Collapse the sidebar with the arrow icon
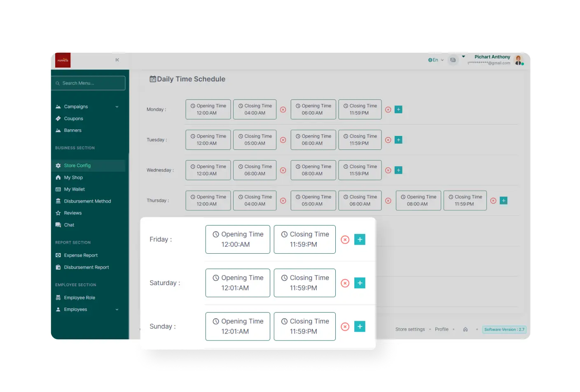 tap(117, 60)
